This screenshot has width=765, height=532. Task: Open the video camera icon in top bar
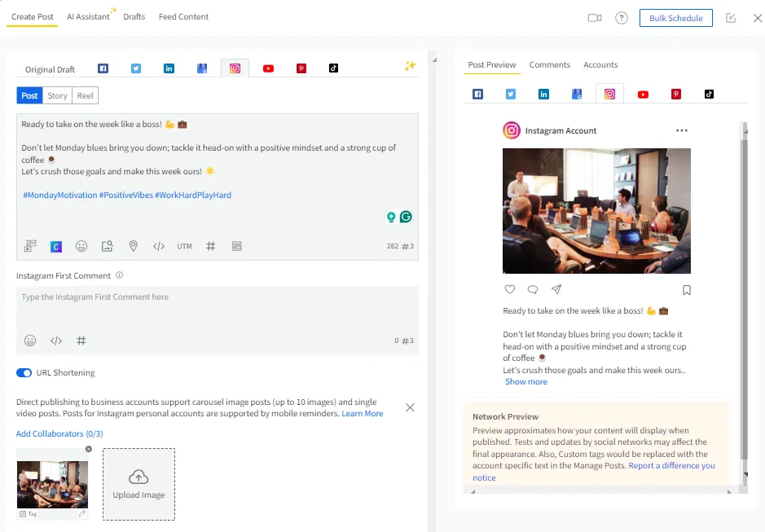pos(595,18)
